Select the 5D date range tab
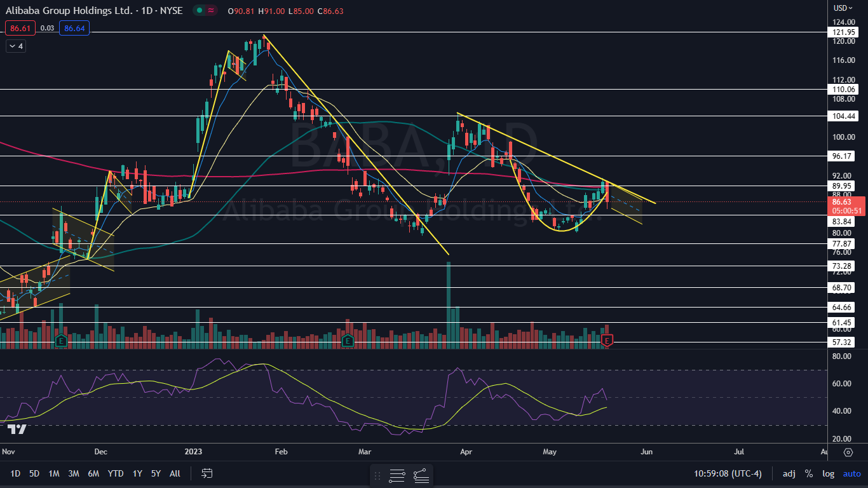This screenshot has height=488, width=868. pyautogui.click(x=34, y=473)
